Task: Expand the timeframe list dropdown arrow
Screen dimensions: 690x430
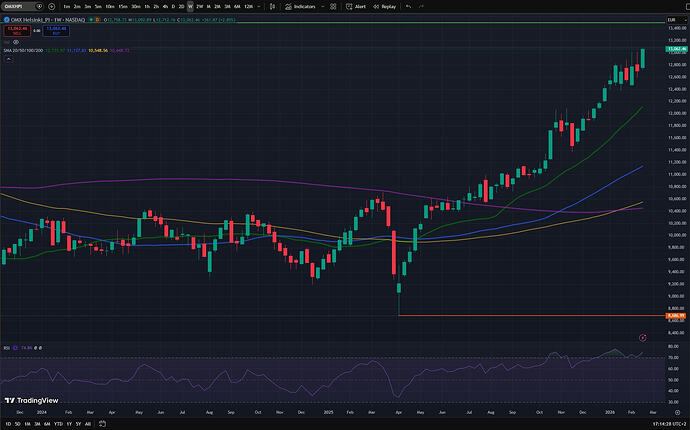Action: [259, 7]
